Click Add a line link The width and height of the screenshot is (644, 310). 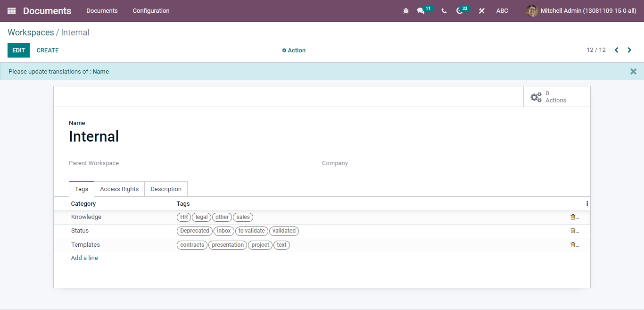point(84,258)
